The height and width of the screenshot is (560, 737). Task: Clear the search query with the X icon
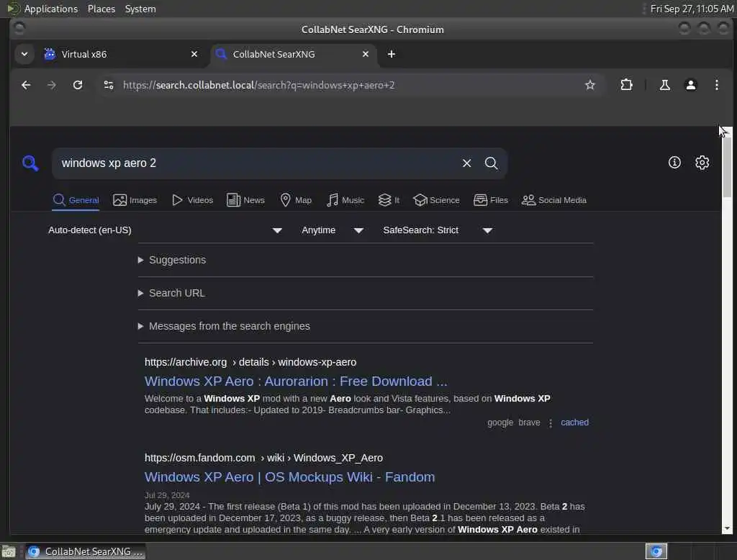(x=466, y=163)
